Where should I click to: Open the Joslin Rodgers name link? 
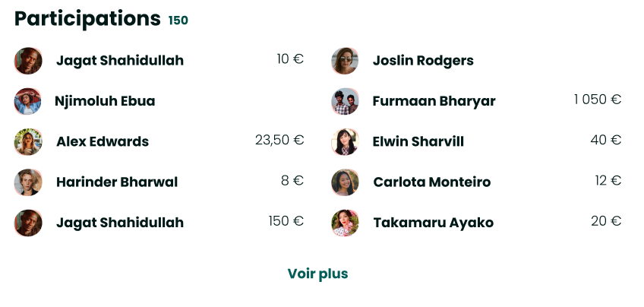click(423, 61)
